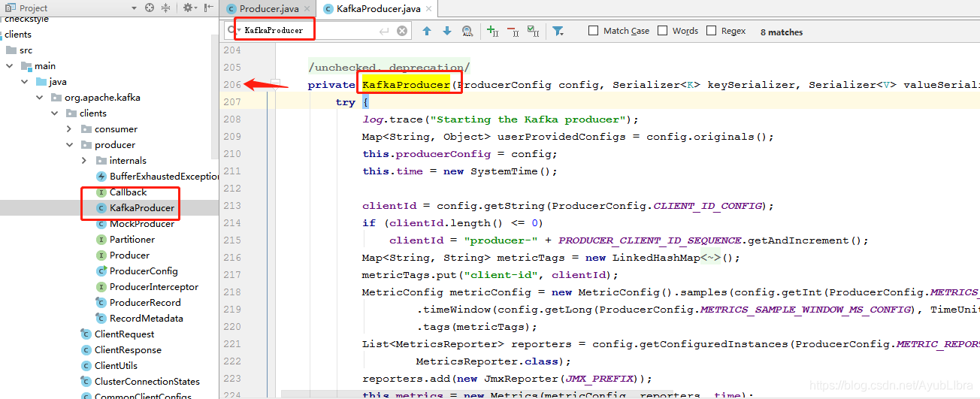Collapse the producer package
980x399 pixels.
coord(70,145)
